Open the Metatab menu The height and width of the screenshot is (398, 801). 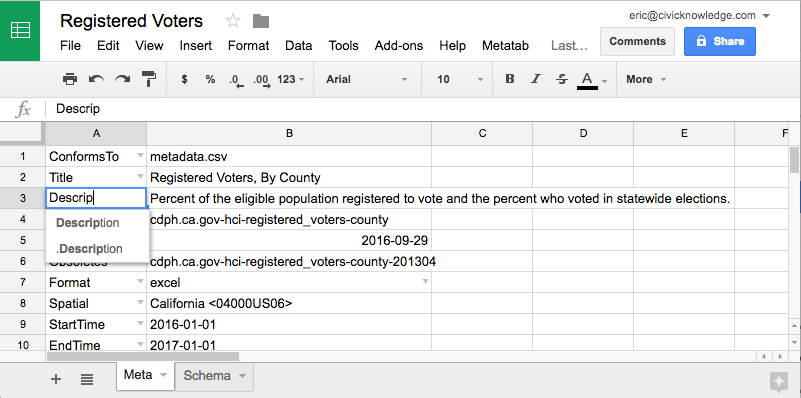[505, 45]
